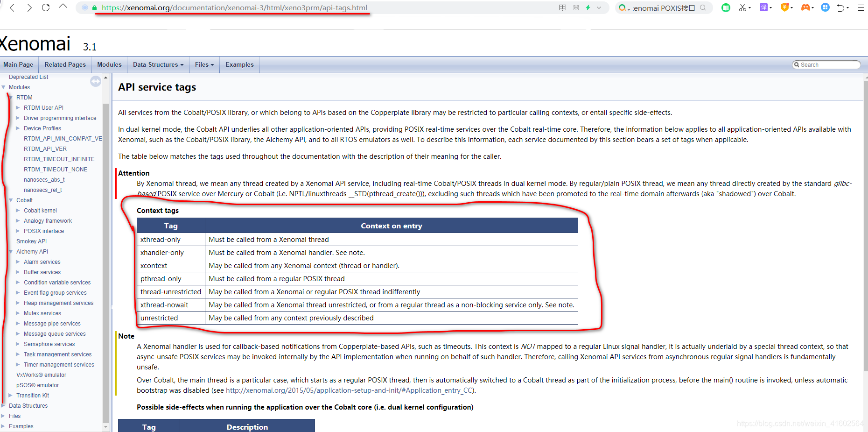This screenshot has height=432, width=868.
Task: Click the green padlock security icon
Action: [x=95, y=8]
